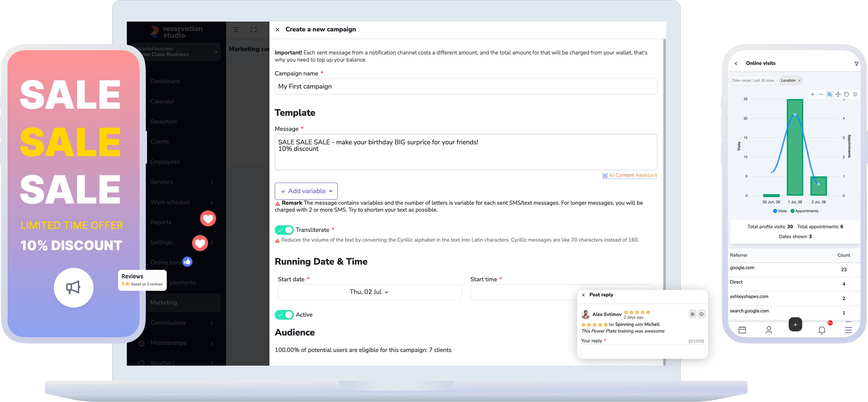
Task: Open the Selected business dropdown
Action: (177, 51)
